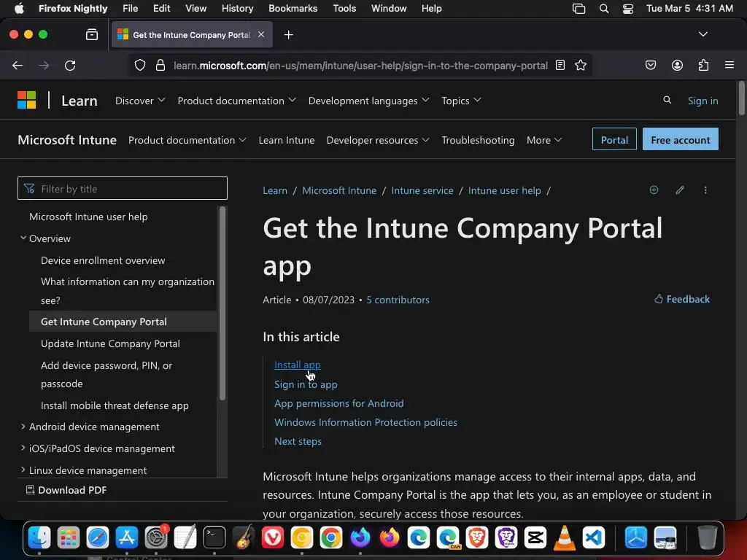Image resolution: width=747 pixels, height=560 pixels.
Task: Click the address bar URL
Action: [x=360, y=65]
